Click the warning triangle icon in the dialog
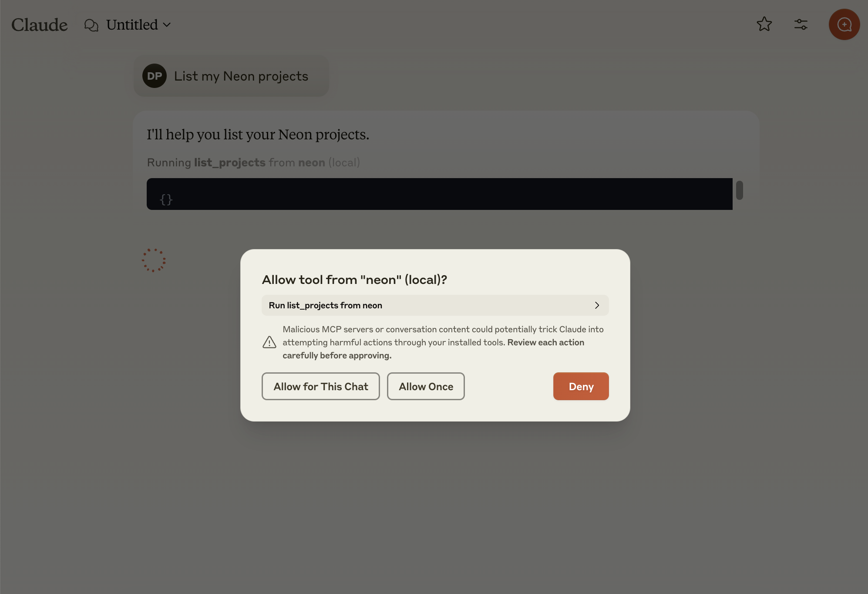This screenshot has height=594, width=868. coord(269,342)
